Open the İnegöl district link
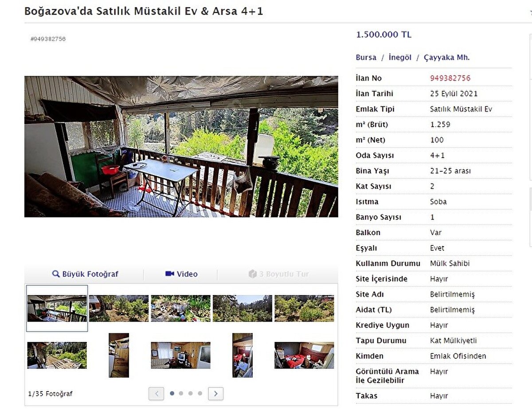This screenshot has height=415, width=532. [x=400, y=58]
